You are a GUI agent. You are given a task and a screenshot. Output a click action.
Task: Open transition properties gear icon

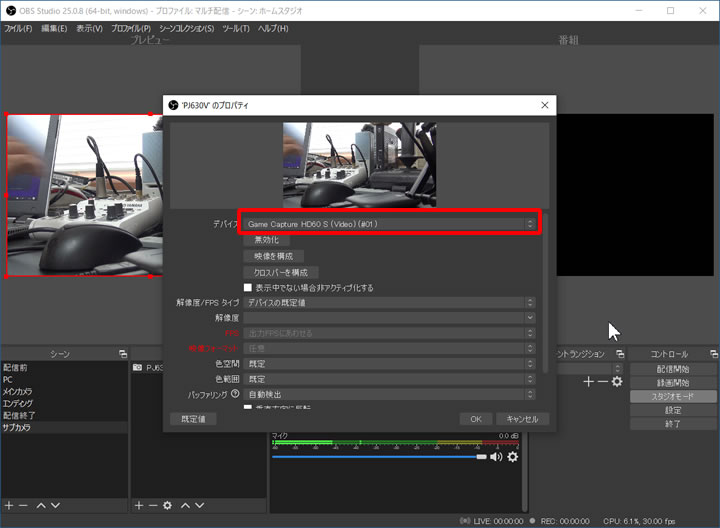tap(617, 382)
